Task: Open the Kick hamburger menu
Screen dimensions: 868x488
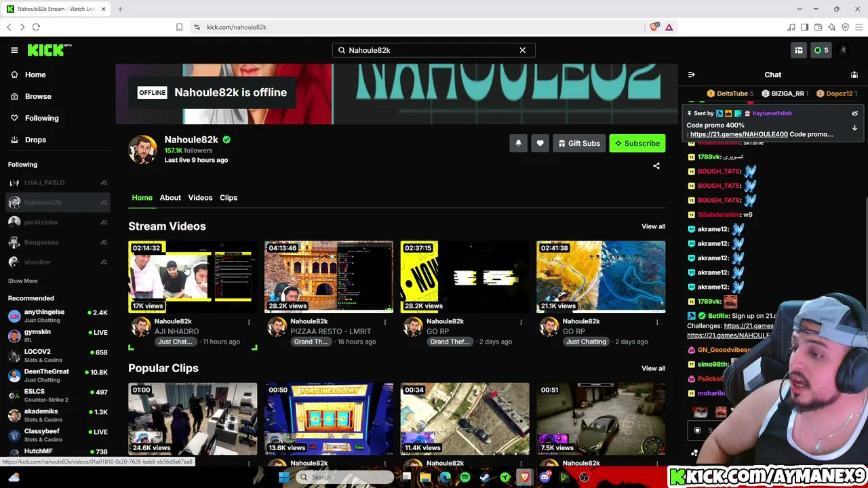Action: (x=14, y=50)
